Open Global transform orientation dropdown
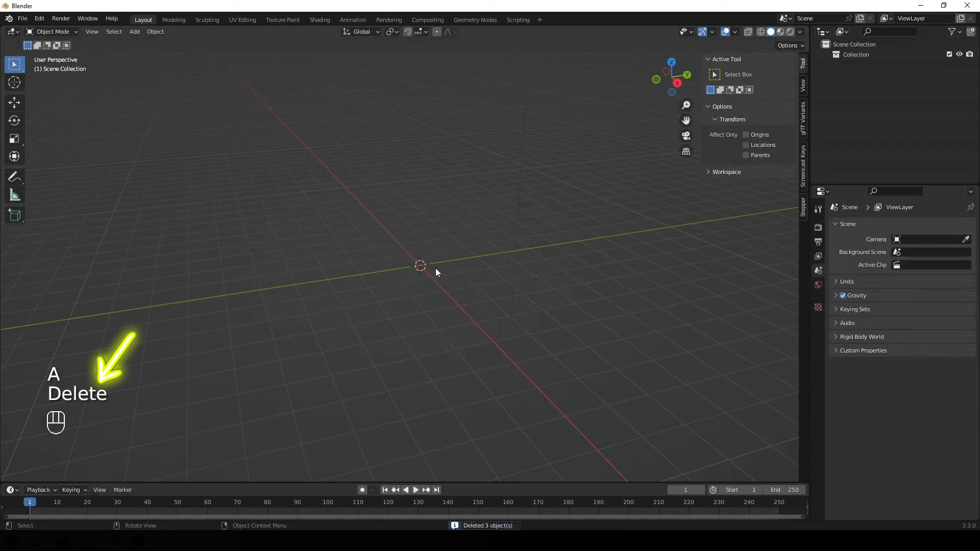 tap(361, 32)
